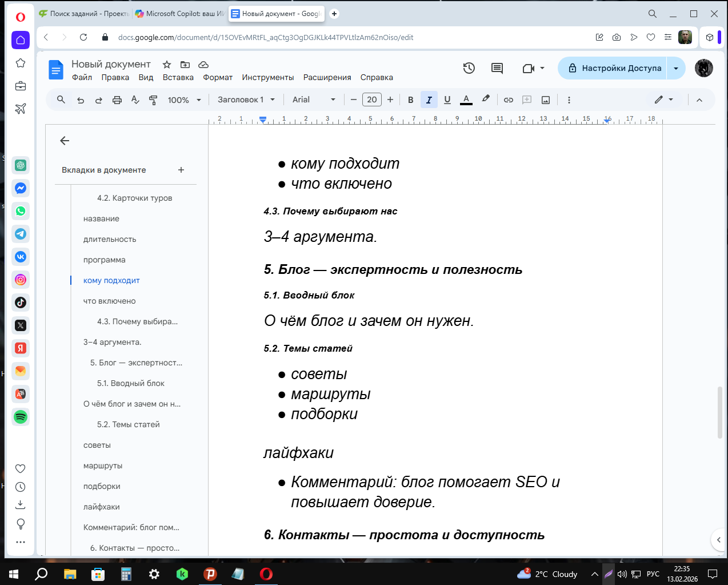The image size is (728, 585).
Task: Add a new document tab with plus
Action: (x=181, y=170)
